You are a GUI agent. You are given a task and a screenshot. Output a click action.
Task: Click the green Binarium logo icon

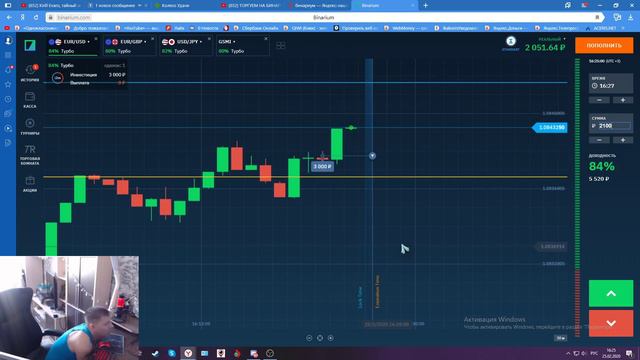point(30,45)
